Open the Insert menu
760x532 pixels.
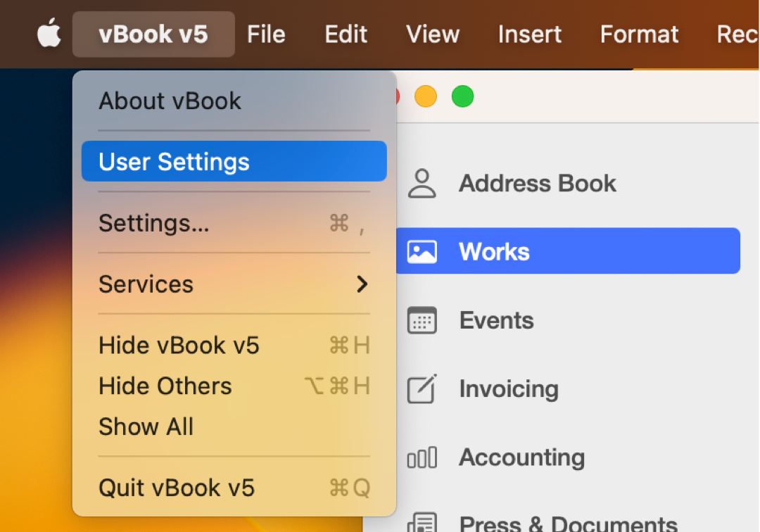529,34
